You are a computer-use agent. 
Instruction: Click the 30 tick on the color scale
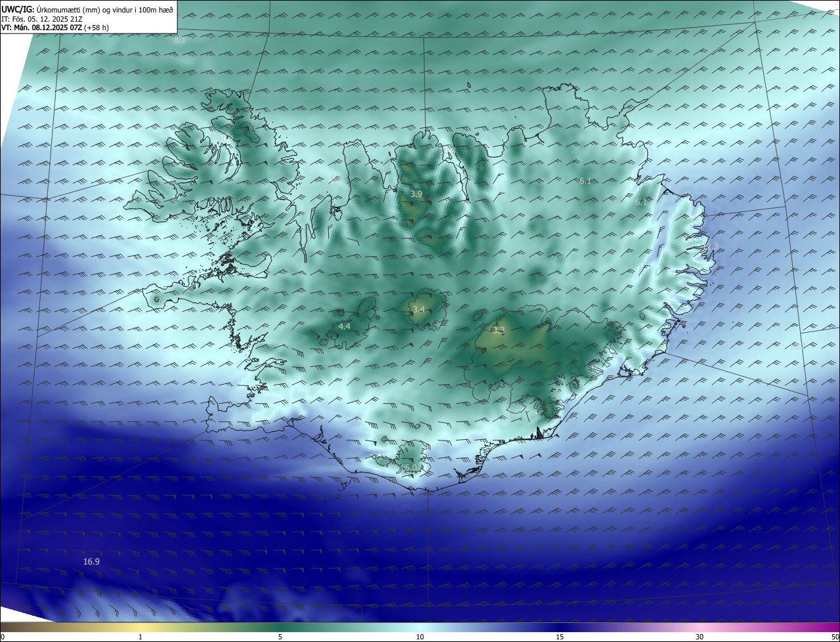700,637
